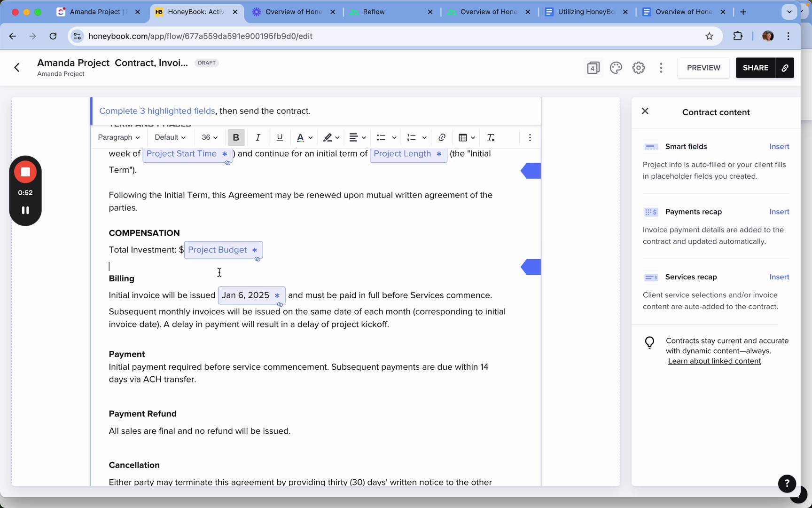Open the insert table menu
Screen dimensions: 812x508
pyautogui.click(x=467, y=137)
